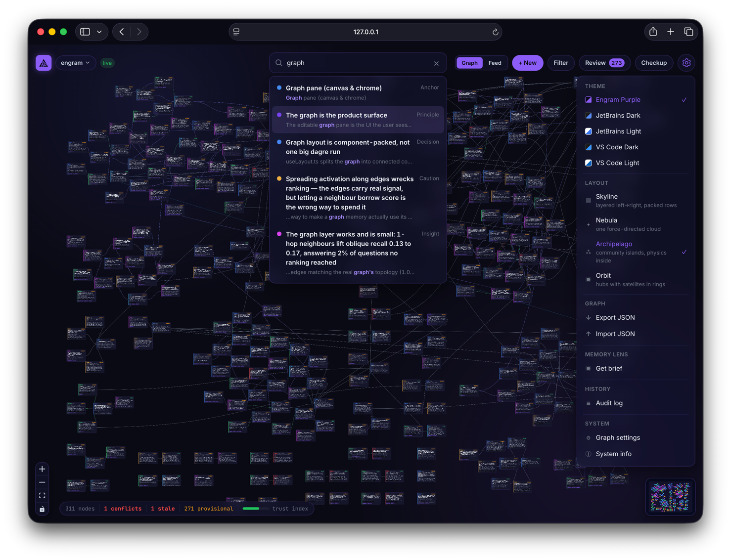Click the Import JSON up-arrow icon
The image size is (731, 560).
coord(589,334)
